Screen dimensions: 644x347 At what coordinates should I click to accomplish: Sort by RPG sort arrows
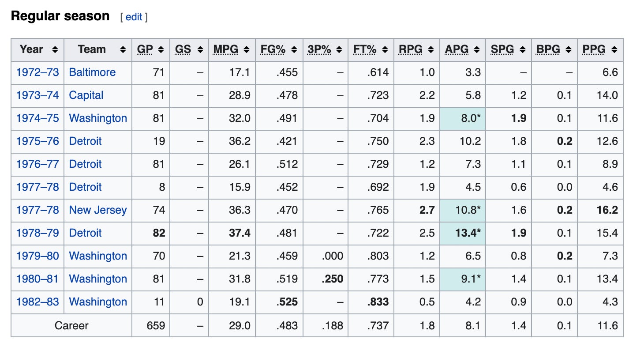431,50
